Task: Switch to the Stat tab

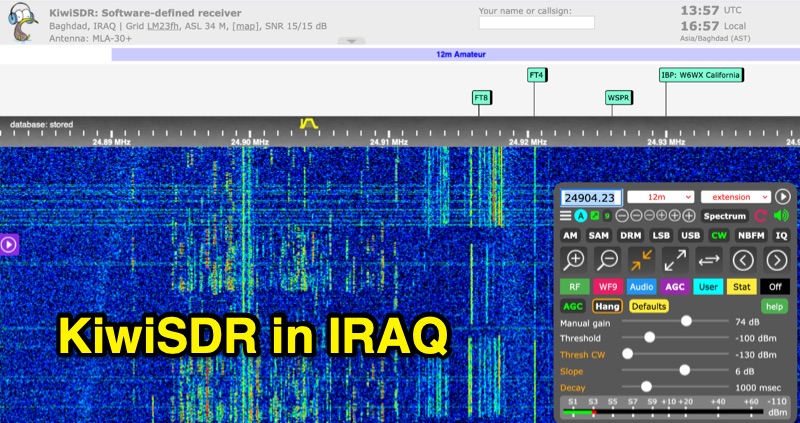Action: tap(741, 287)
